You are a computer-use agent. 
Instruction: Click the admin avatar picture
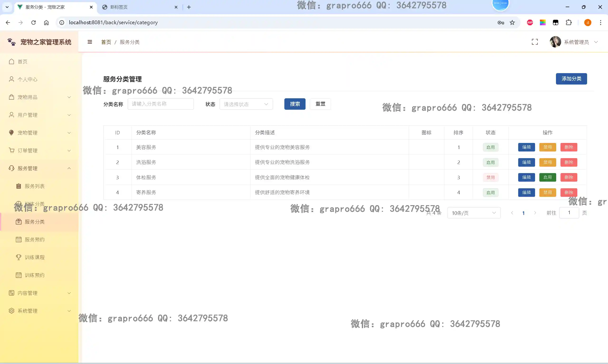(555, 42)
